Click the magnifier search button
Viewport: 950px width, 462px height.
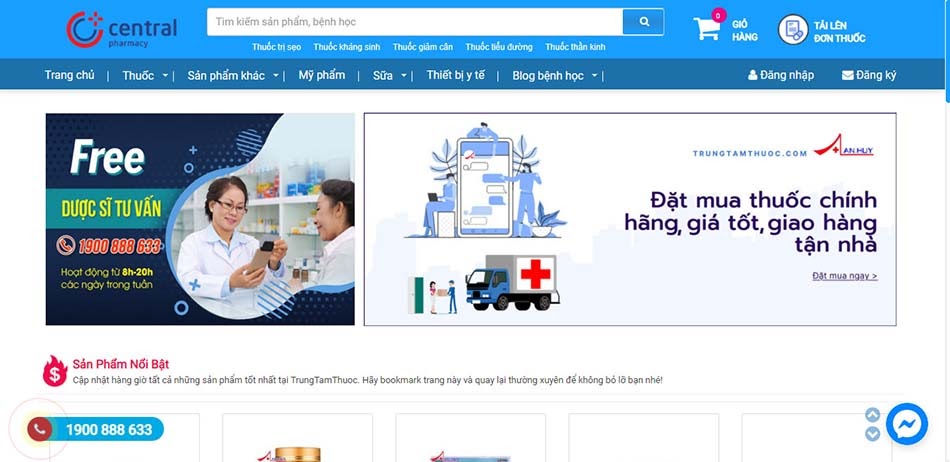point(643,22)
